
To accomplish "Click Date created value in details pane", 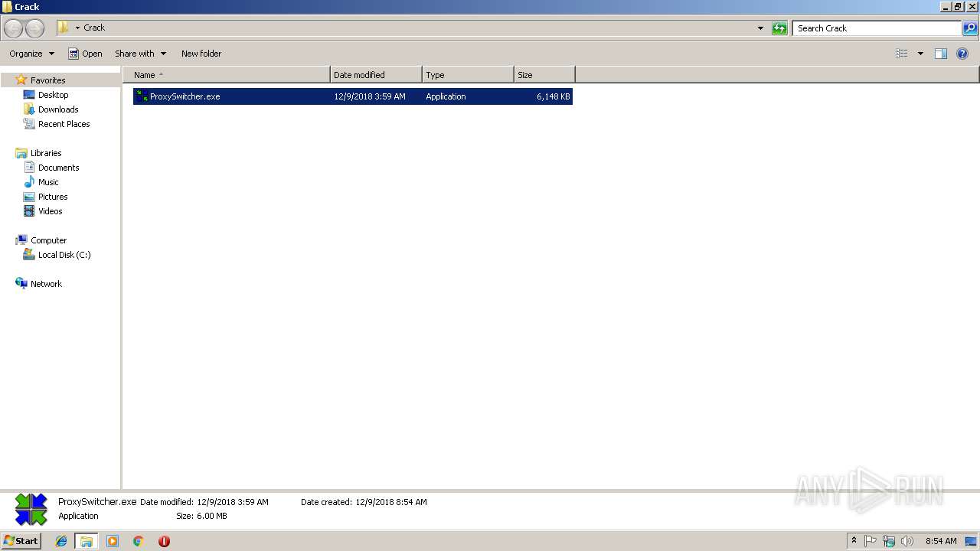I will click(390, 502).
